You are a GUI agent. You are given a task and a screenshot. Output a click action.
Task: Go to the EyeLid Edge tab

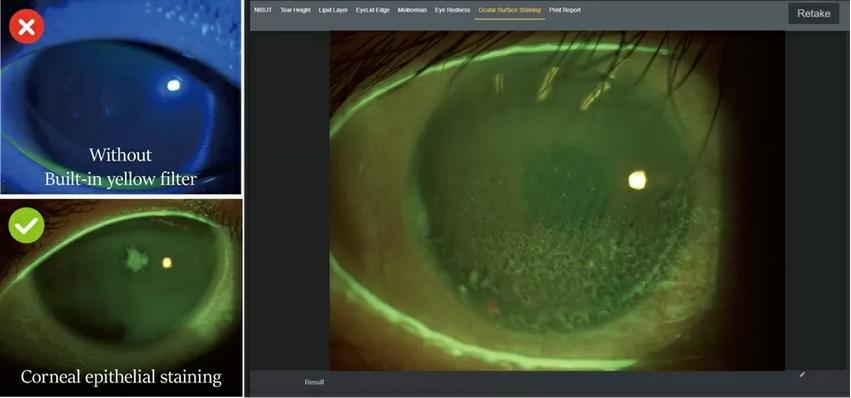tap(372, 10)
